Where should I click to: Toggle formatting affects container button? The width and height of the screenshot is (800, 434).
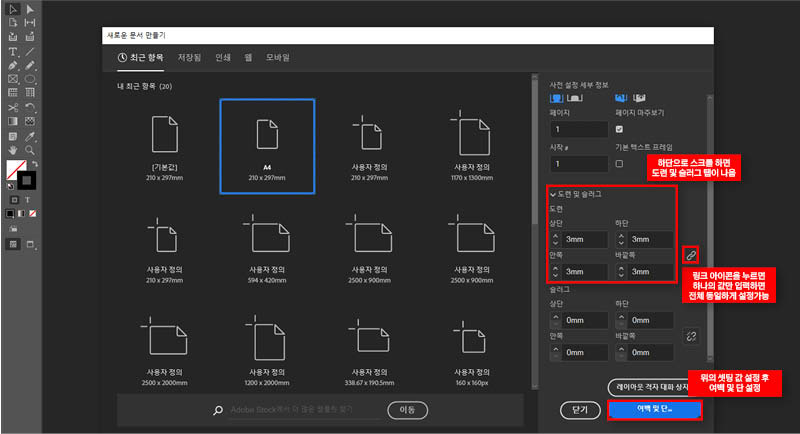14,200
